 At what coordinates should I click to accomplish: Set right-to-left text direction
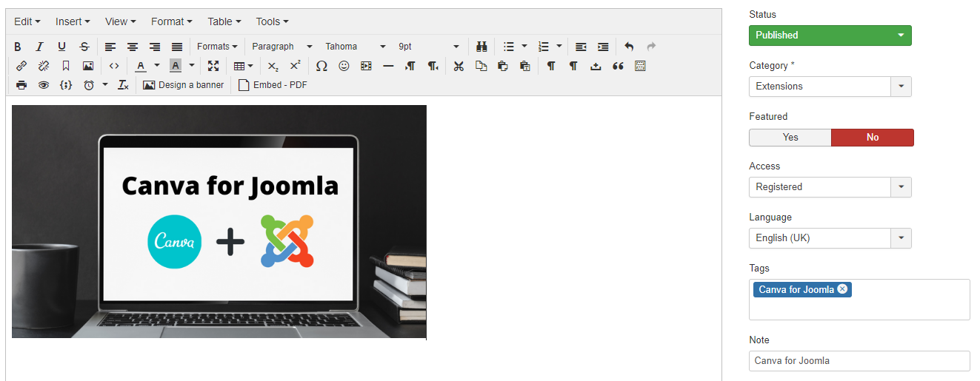click(433, 66)
